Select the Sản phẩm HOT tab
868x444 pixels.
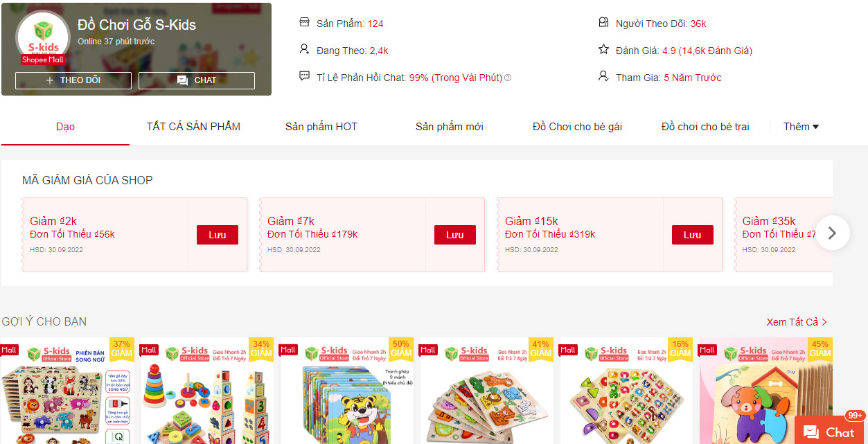(321, 127)
